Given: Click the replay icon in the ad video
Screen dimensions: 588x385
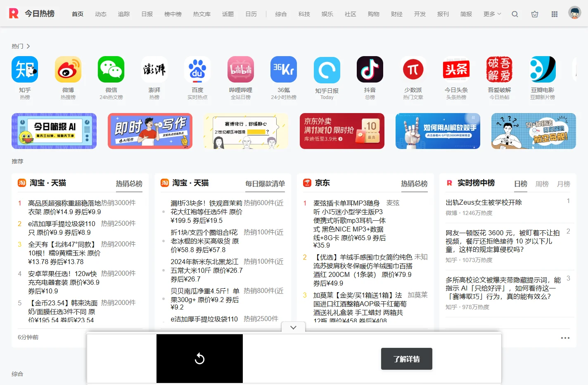Looking at the screenshot, I should [x=199, y=359].
